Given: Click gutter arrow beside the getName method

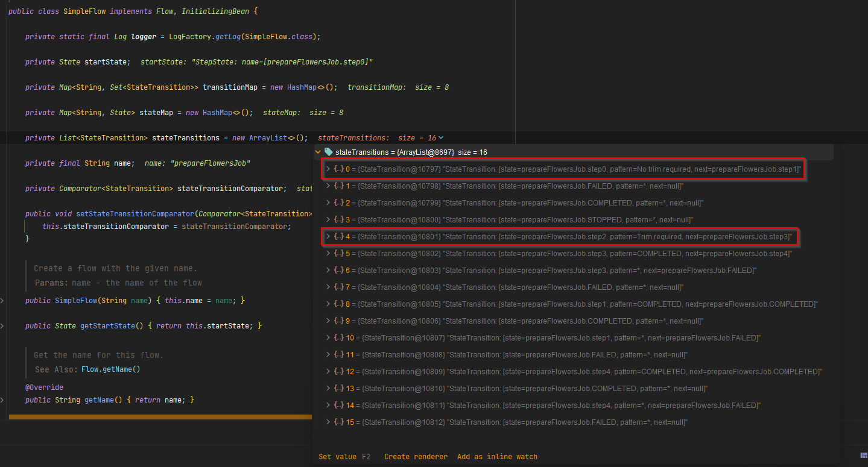Looking at the screenshot, I should click(x=3, y=400).
